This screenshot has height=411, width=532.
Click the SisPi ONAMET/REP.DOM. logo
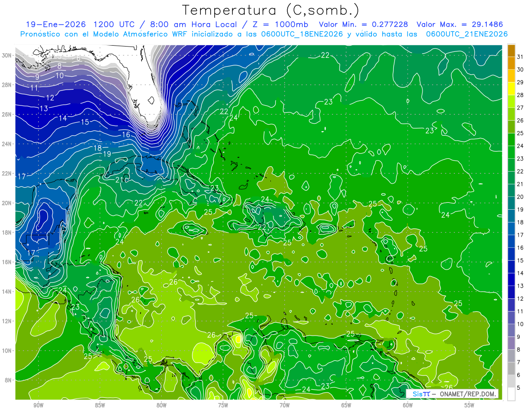click(452, 394)
